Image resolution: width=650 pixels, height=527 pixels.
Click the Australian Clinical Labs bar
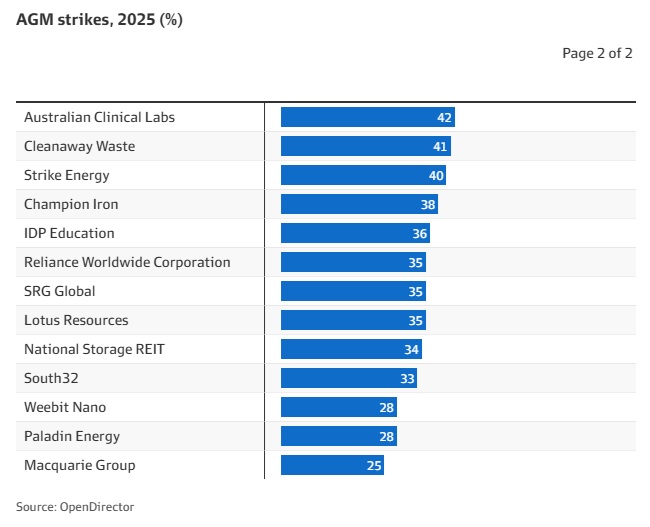point(367,117)
